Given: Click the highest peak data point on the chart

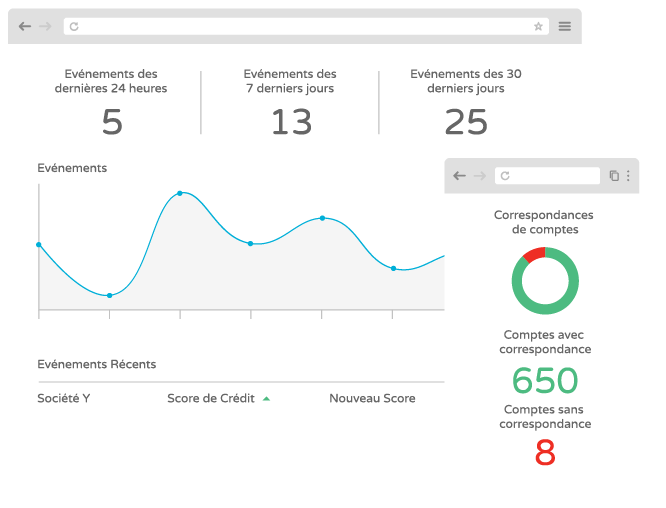Looking at the screenshot, I should click(180, 193).
